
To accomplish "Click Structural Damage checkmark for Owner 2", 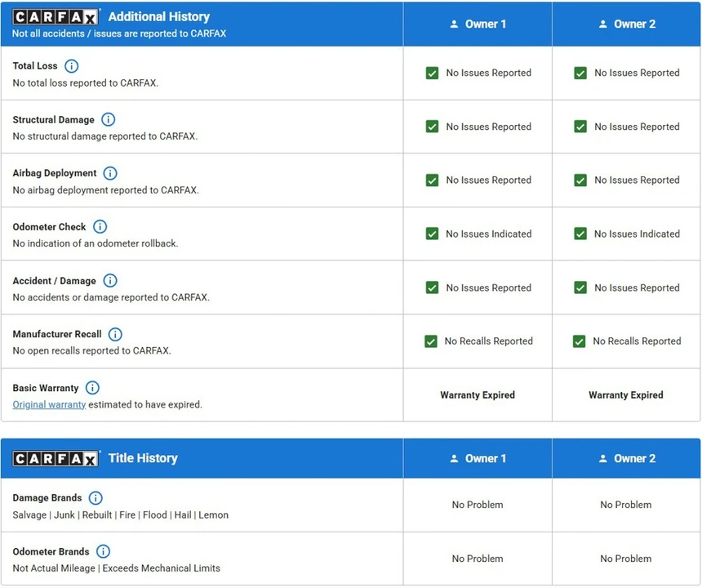I will [580, 127].
